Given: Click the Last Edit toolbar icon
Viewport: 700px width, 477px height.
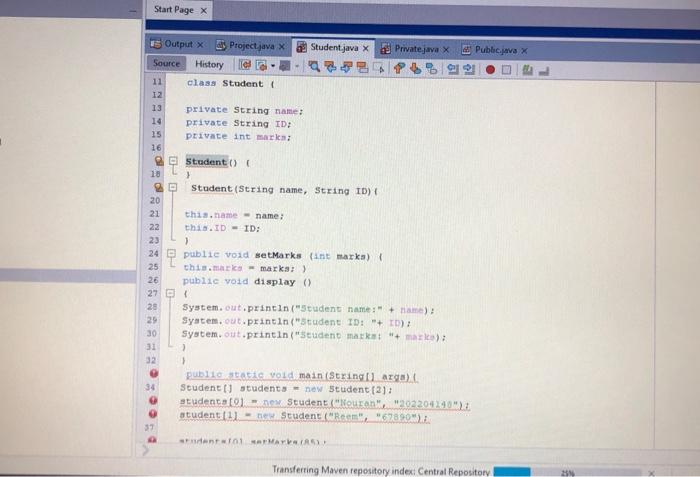Looking at the screenshot, I should pos(245,65).
